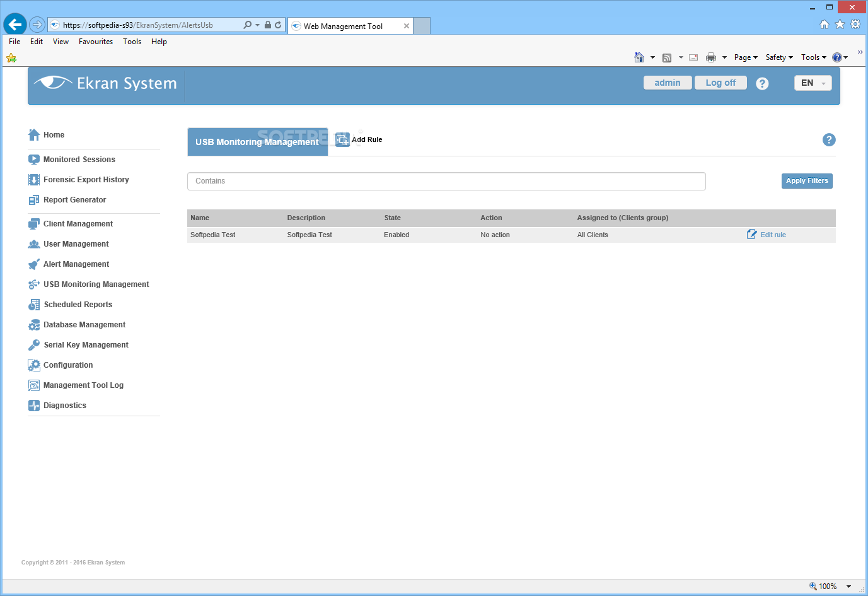Image resolution: width=868 pixels, height=596 pixels.
Task: Expand the Safety command bar menu
Action: point(779,57)
